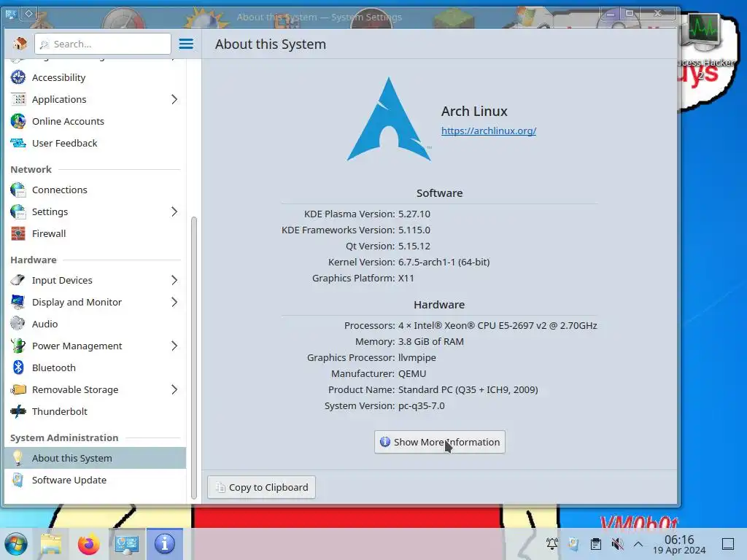Screen dimensions: 747x560
Task: Select Bluetooth in sidebar
Action: pyautogui.click(x=96, y=367)
